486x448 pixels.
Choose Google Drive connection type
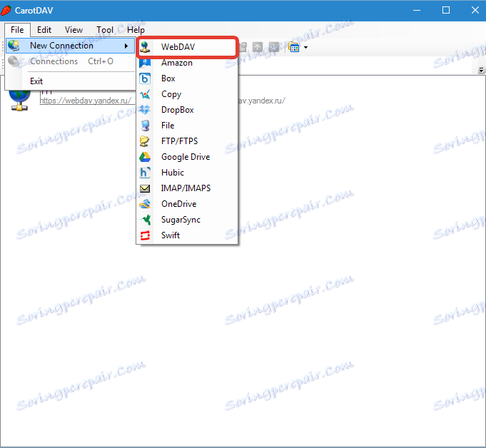(187, 157)
